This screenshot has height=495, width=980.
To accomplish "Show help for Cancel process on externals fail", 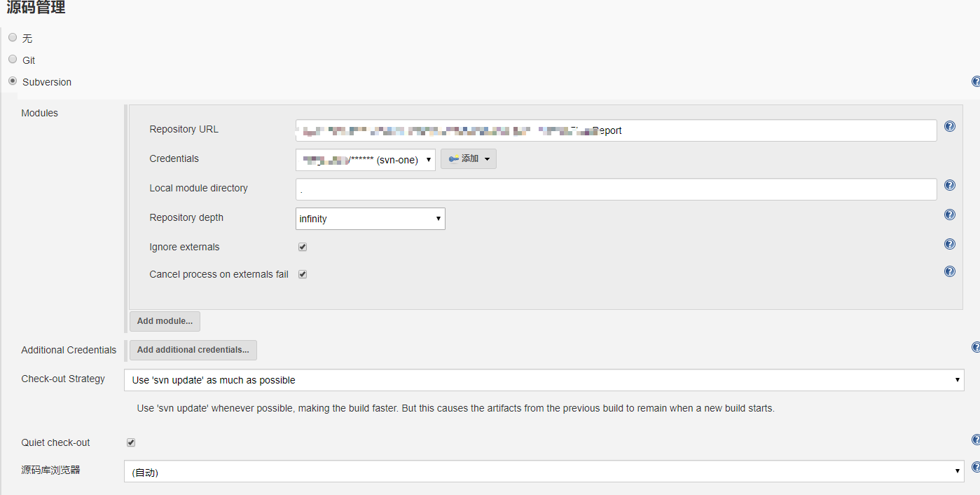I will click(x=950, y=271).
